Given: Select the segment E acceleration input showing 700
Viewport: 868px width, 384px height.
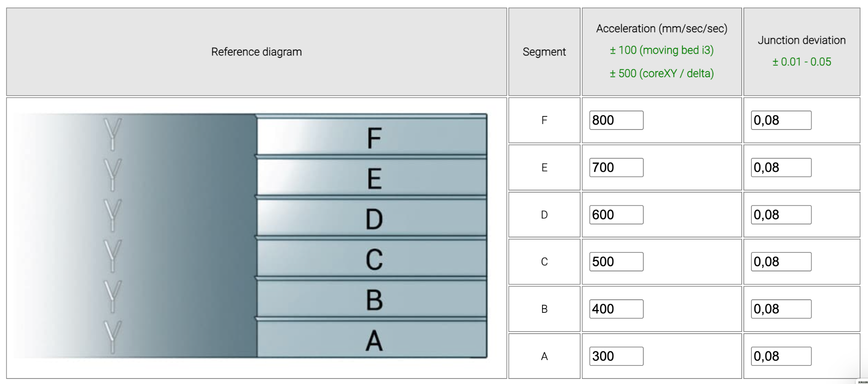Looking at the screenshot, I should (616, 167).
